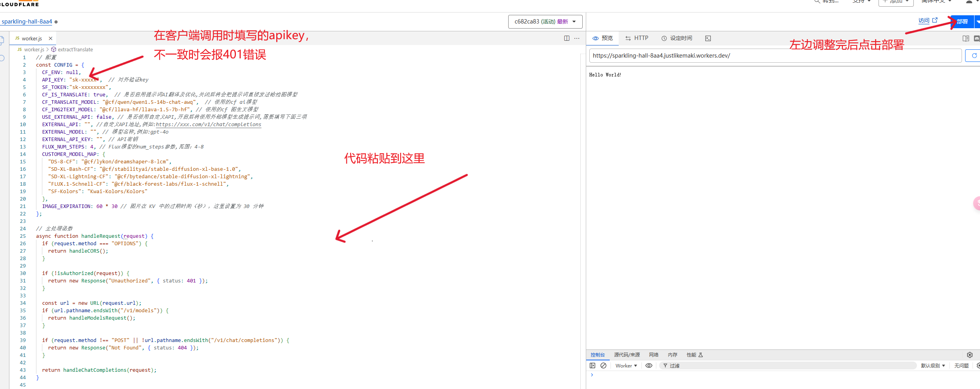
Task: Clear the console output
Action: pyautogui.click(x=603, y=365)
